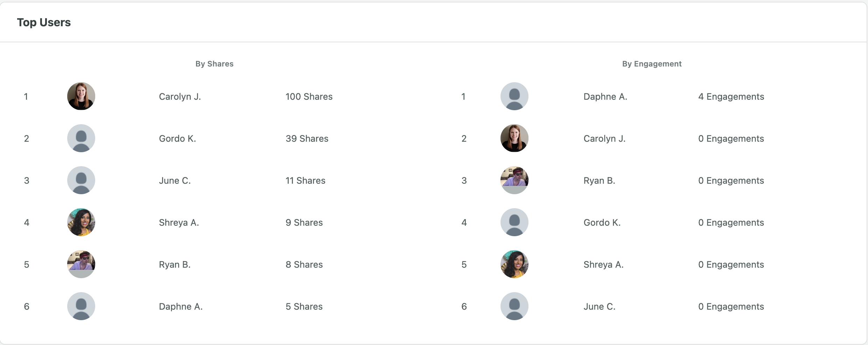Click June C.'s avatar in the Engagement list
Screen dimensions: 868x345
(514, 306)
